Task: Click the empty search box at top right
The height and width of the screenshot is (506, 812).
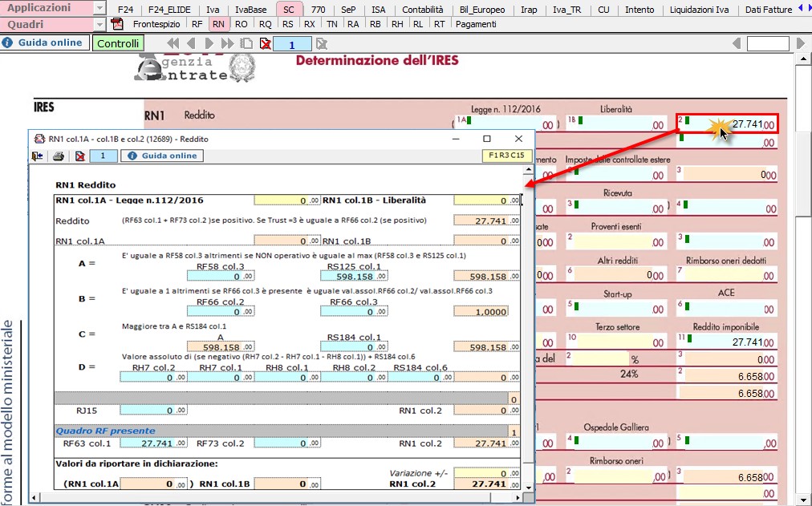Action: (768, 43)
